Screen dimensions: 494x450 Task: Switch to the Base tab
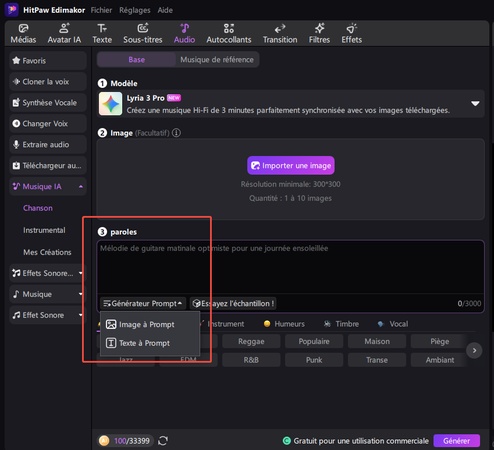coord(137,60)
